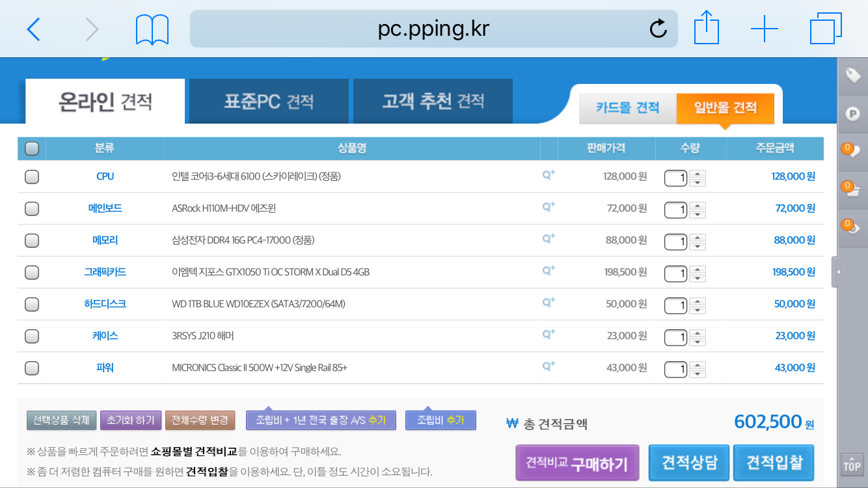Decrease the 하드디스크 quantity with the down arrow
This screenshot has width=868, height=488.
pos(698,310)
